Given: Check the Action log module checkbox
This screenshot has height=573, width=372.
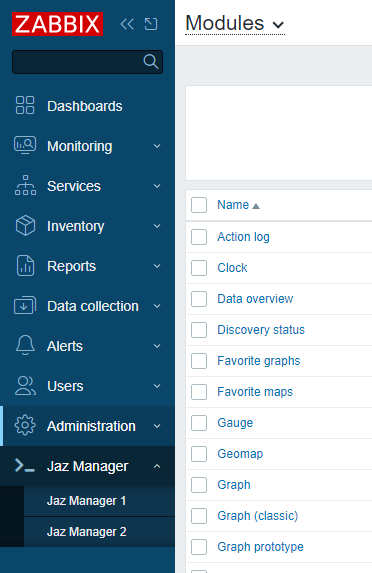Looking at the screenshot, I should click(x=199, y=237).
